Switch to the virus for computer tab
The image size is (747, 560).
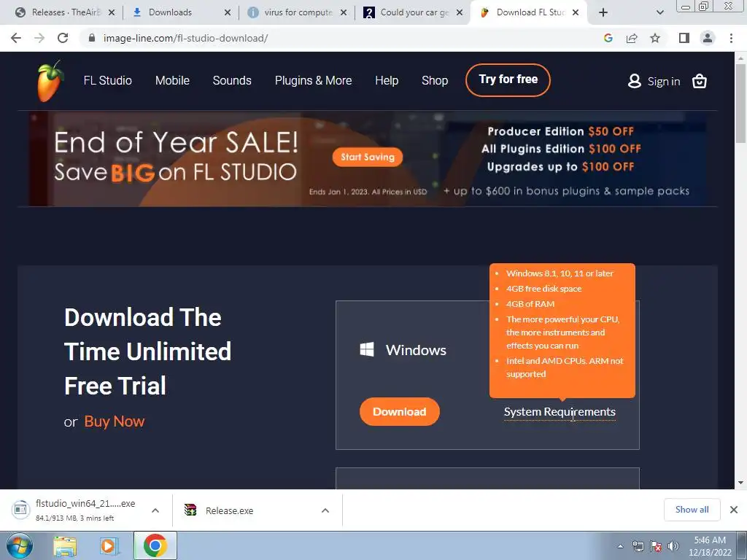[x=297, y=12]
